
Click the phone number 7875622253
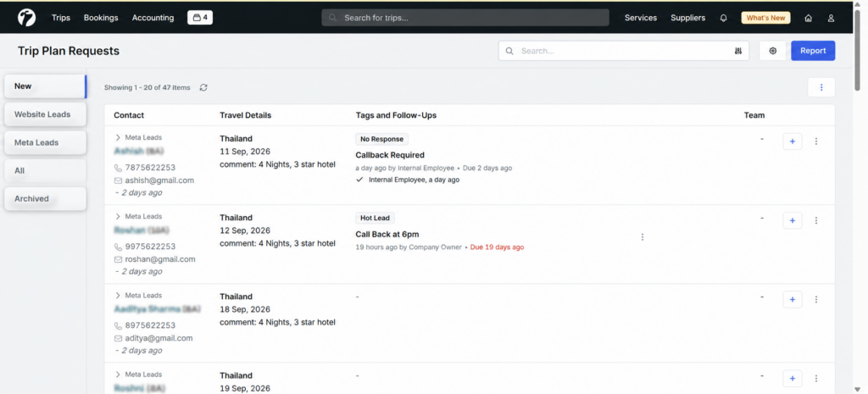[x=150, y=168]
